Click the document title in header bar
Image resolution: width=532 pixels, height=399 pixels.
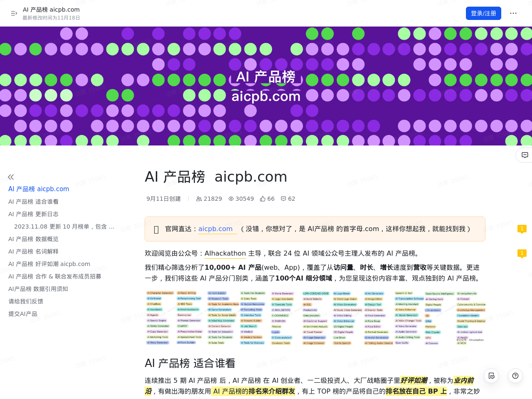pos(51,10)
